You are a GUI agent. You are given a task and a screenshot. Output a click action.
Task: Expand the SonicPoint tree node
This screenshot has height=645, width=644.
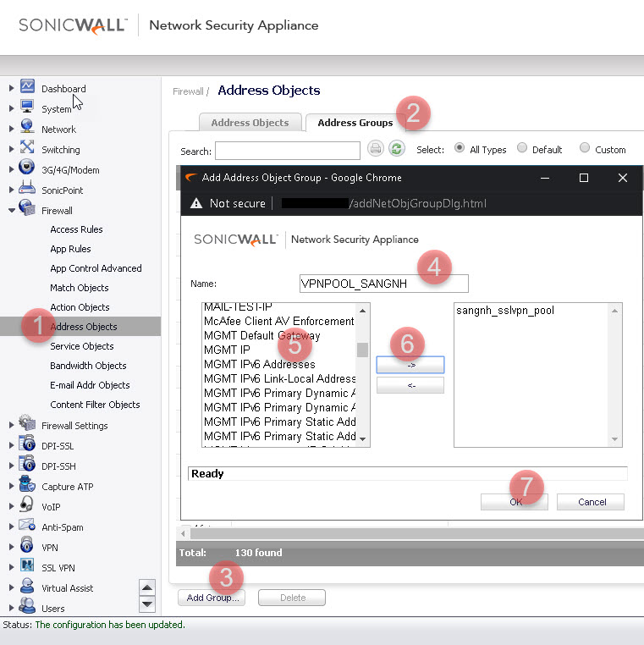tap(12, 190)
